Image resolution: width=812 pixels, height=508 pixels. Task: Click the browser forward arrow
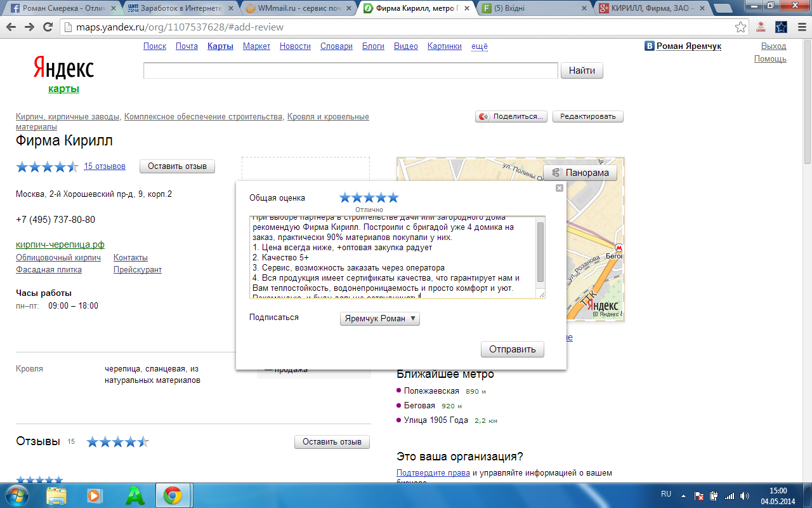tap(30, 27)
